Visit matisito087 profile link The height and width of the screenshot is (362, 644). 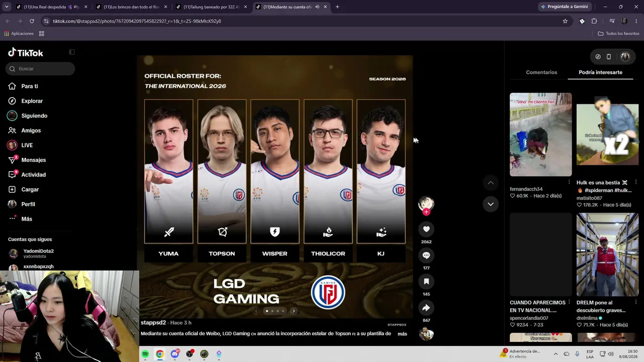tap(589, 198)
